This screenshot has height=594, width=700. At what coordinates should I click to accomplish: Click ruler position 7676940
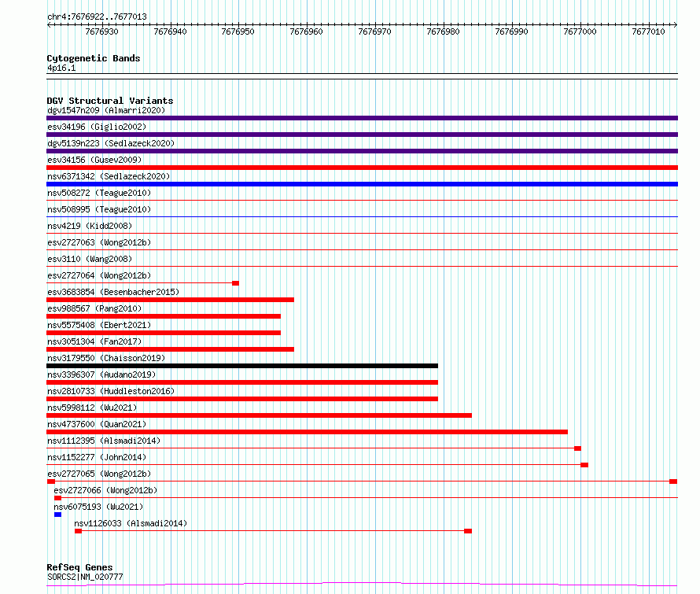tap(170, 31)
